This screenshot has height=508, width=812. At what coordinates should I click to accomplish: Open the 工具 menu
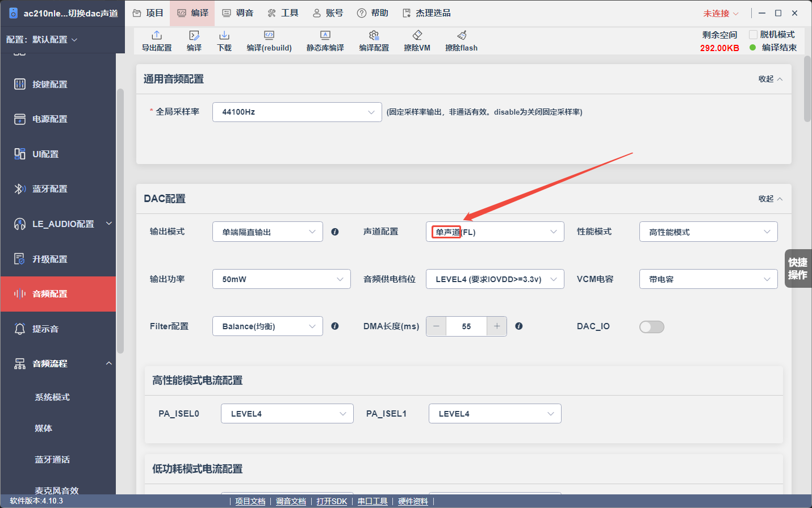(x=283, y=13)
